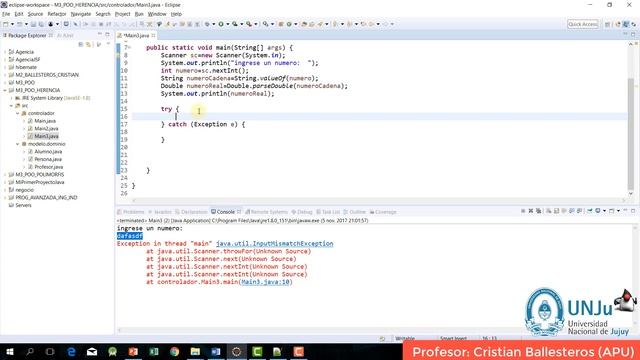The height and width of the screenshot is (360, 640).
Task: Open taskbar search magnifier
Action: pyautogui.click(x=30, y=351)
